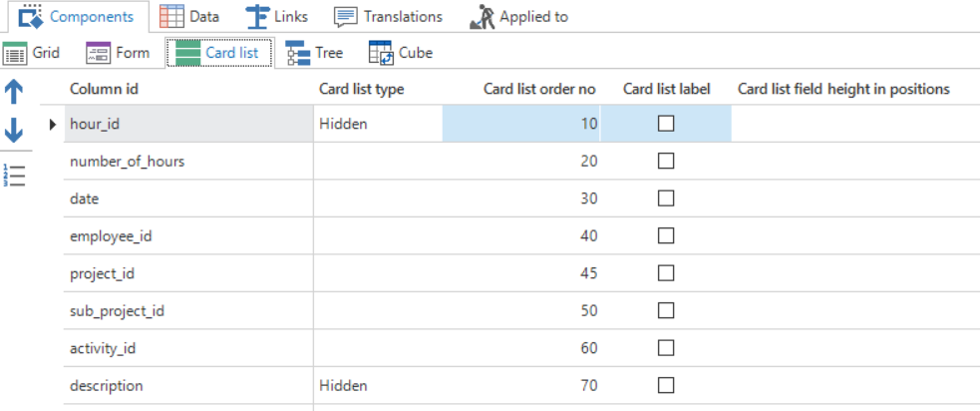Click the Card list view icon
The width and height of the screenshot is (980, 411).
187,53
